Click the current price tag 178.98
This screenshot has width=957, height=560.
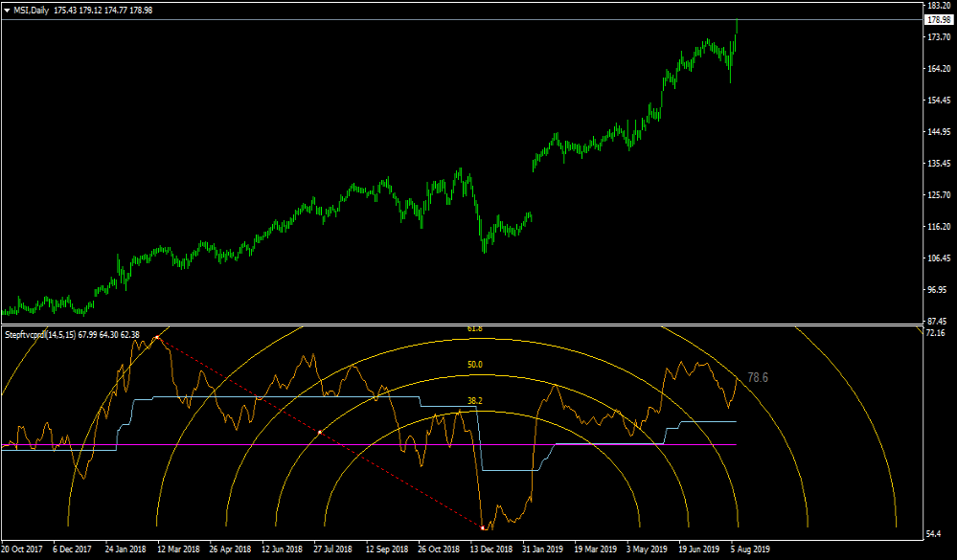pyautogui.click(x=938, y=20)
